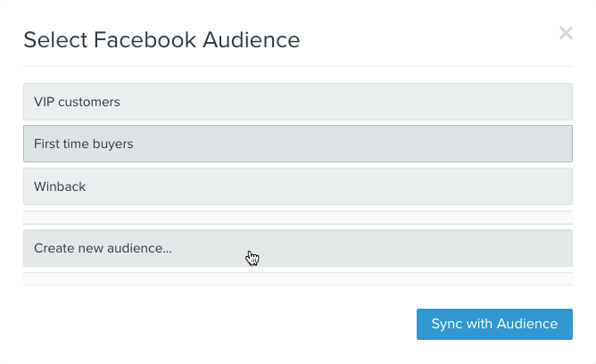Click the Select Facebook Audience heading
Screen dimensions: 596x364
click(x=161, y=39)
